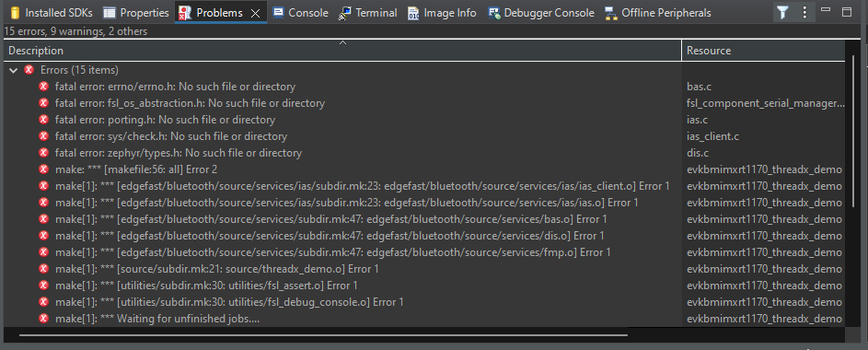Click the error icon beside errno/errno.h
Viewport: 868px width, 350px height.
44,87
